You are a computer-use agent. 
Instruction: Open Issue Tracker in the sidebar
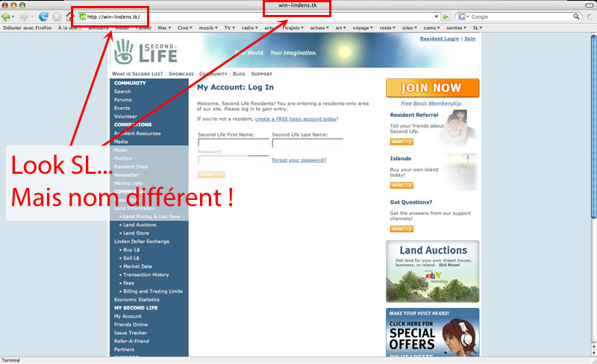(x=130, y=333)
